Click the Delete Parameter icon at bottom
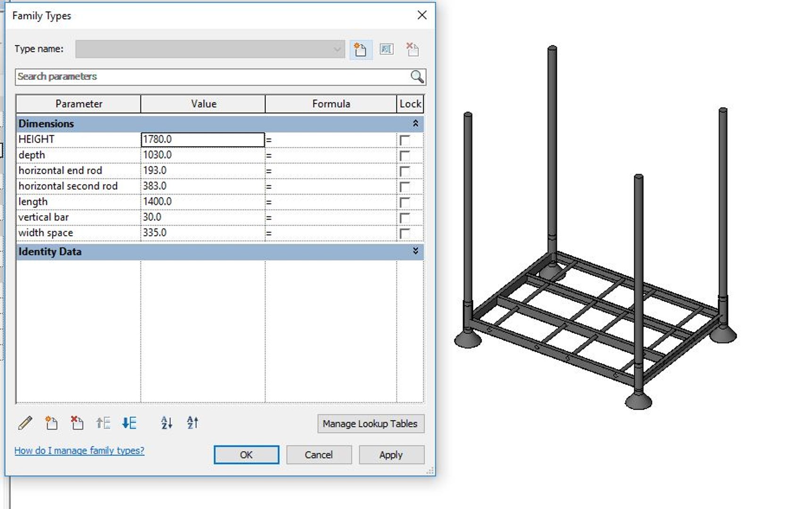The width and height of the screenshot is (812, 509). [x=77, y=423]
